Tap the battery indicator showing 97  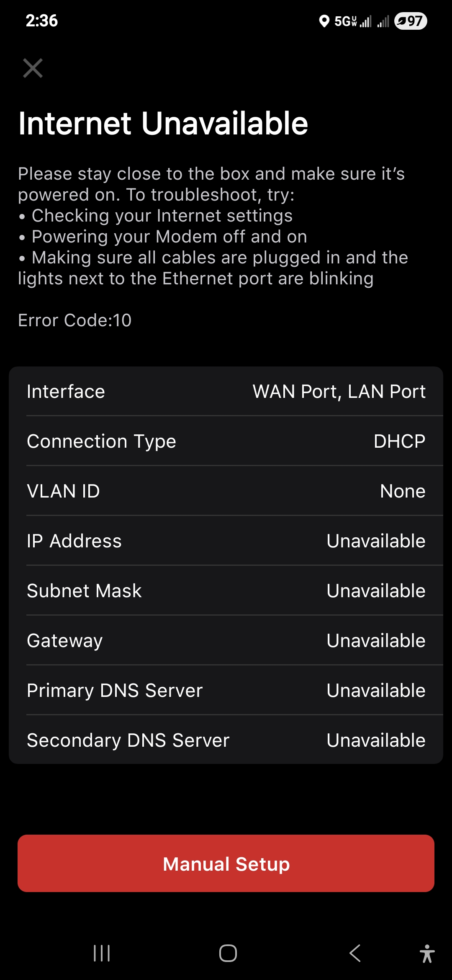[x=410, y=21]
